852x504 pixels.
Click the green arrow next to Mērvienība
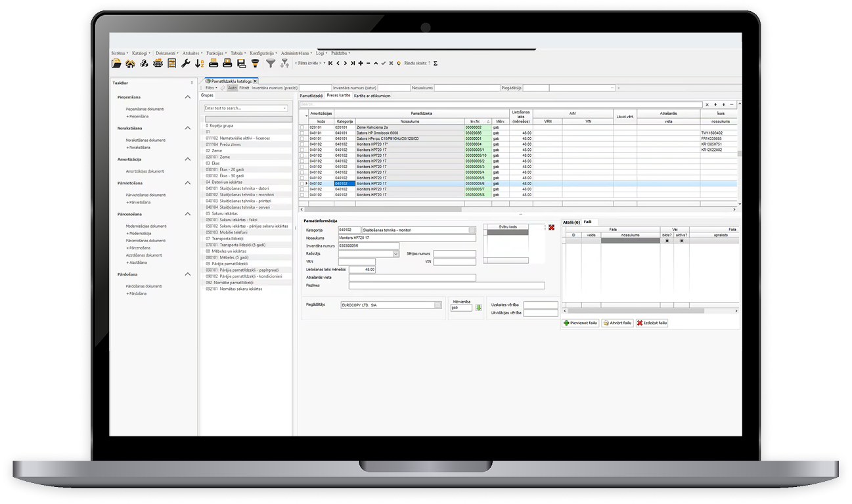point(479,307)
